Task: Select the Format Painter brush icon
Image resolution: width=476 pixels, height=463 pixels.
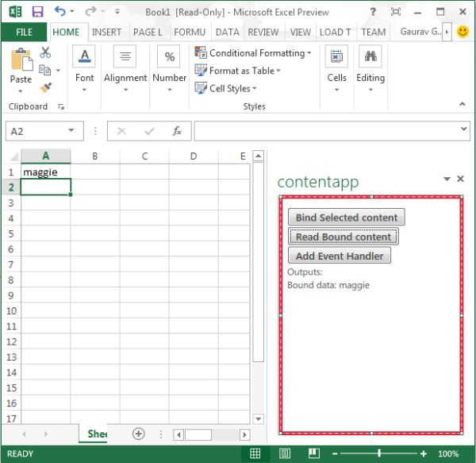Action: (x=45, y=88)
